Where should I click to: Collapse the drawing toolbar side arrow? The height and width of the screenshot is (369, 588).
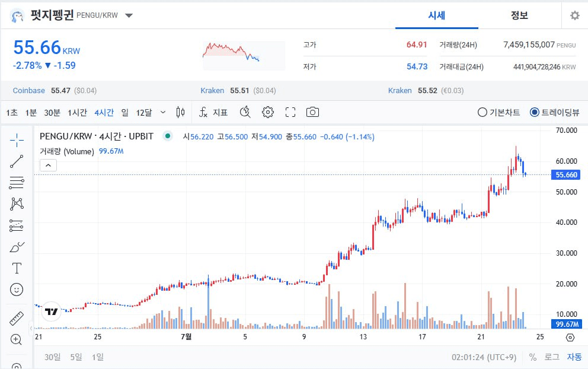coord(31,328)
